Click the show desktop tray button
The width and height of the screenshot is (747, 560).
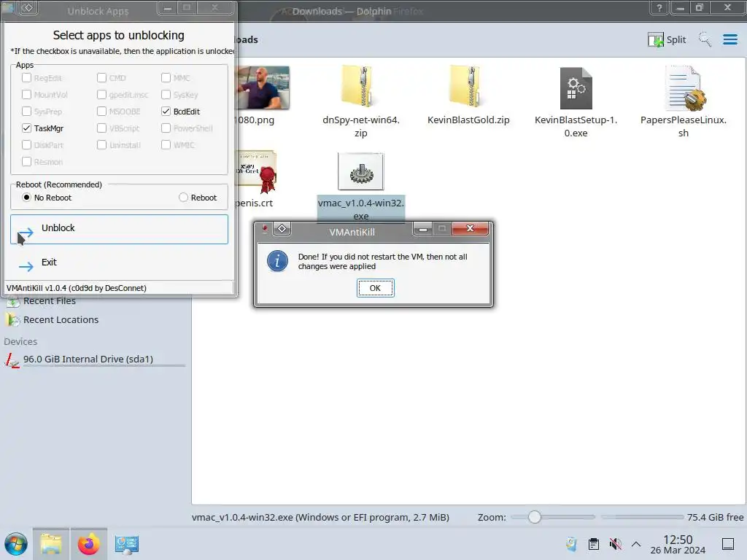click(728, 544)
